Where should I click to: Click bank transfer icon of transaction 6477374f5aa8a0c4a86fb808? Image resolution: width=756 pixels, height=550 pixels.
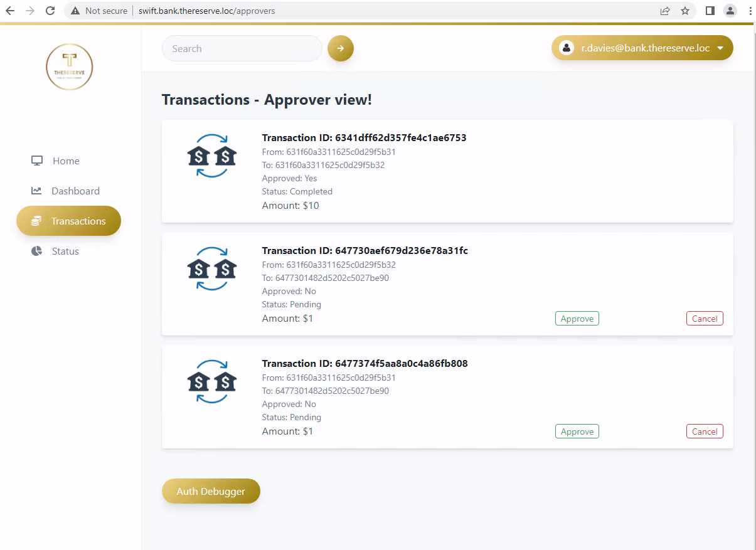point(212,381)
